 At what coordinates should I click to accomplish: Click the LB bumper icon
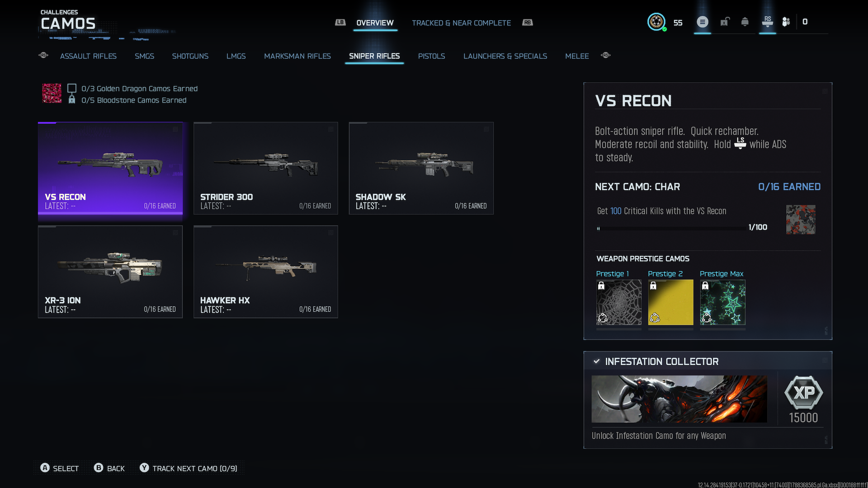[x=340, y=22]
